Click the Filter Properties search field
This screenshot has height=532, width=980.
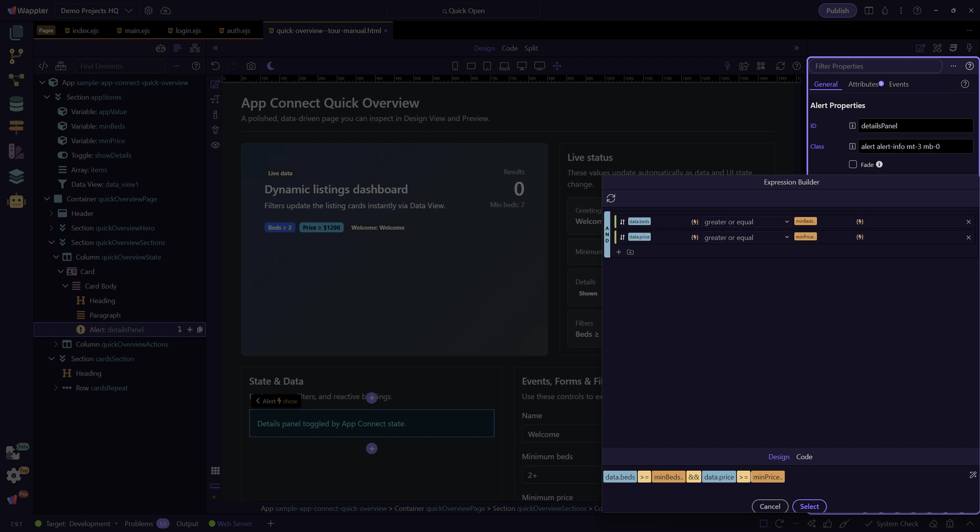point(875,66)
